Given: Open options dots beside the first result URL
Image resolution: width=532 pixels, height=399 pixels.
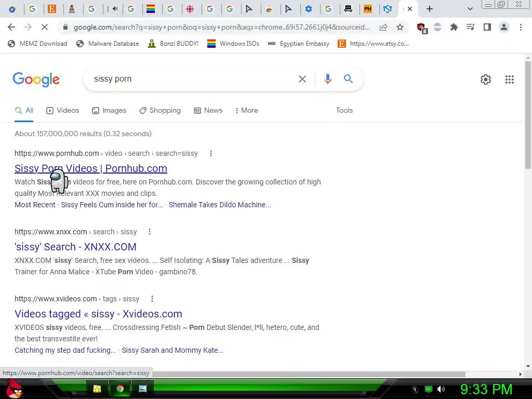Looking at the screenshot, I should pos(211,153).
